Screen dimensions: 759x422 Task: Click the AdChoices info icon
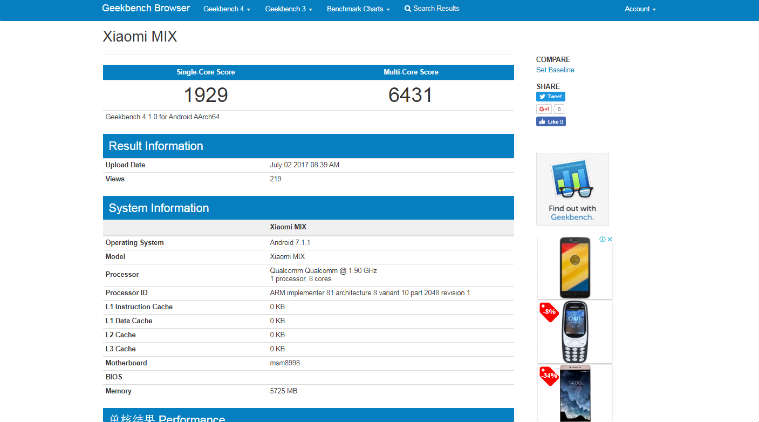tap(602, 239)
